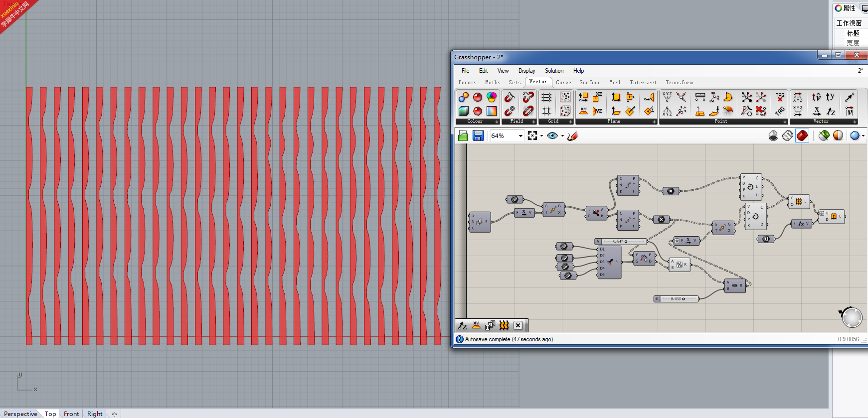
Task: Toggle document preview settings orange sphere icon
Action: click(838, 136)
